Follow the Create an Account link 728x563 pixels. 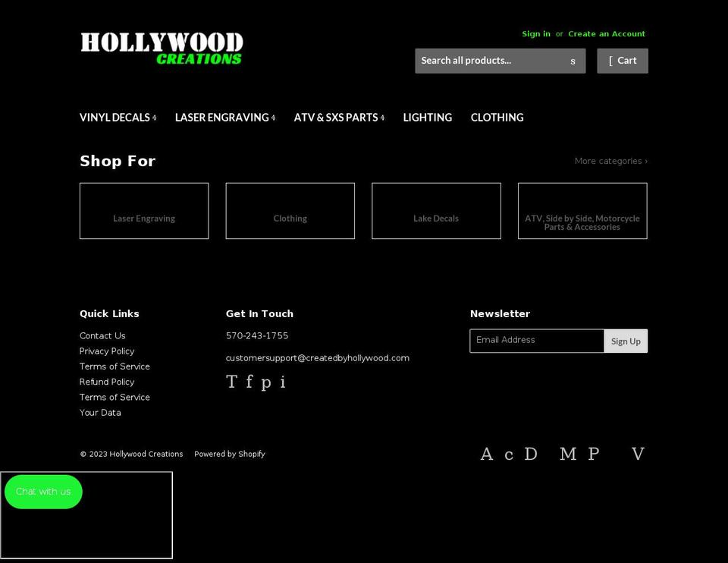(x=607, y=34)
